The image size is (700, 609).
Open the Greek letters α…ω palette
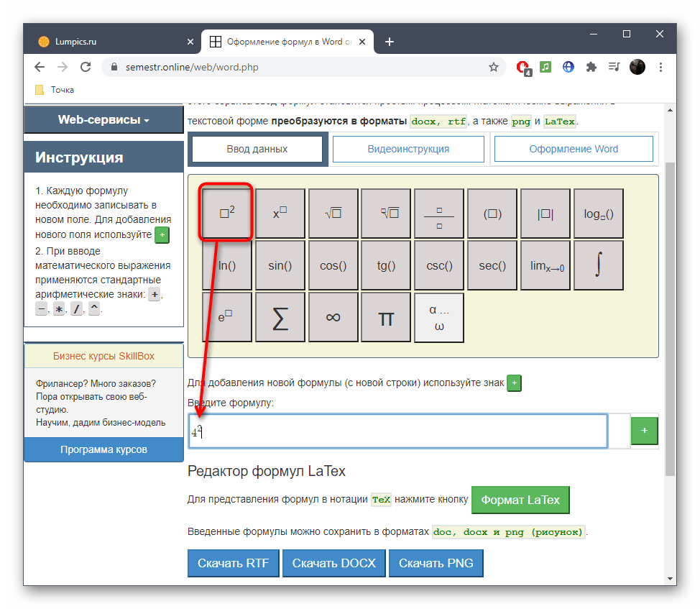[x=438, y=317]
